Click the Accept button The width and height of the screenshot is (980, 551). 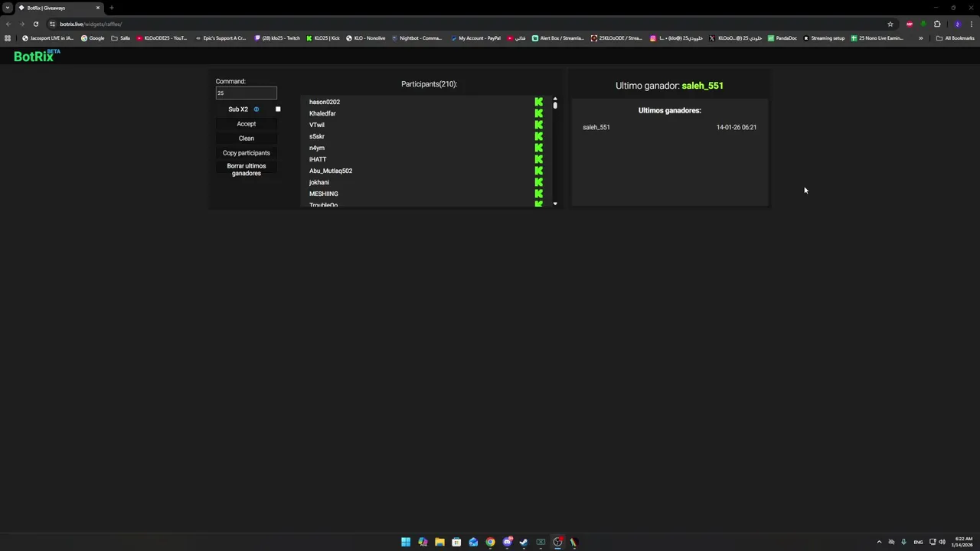point(246,124)
